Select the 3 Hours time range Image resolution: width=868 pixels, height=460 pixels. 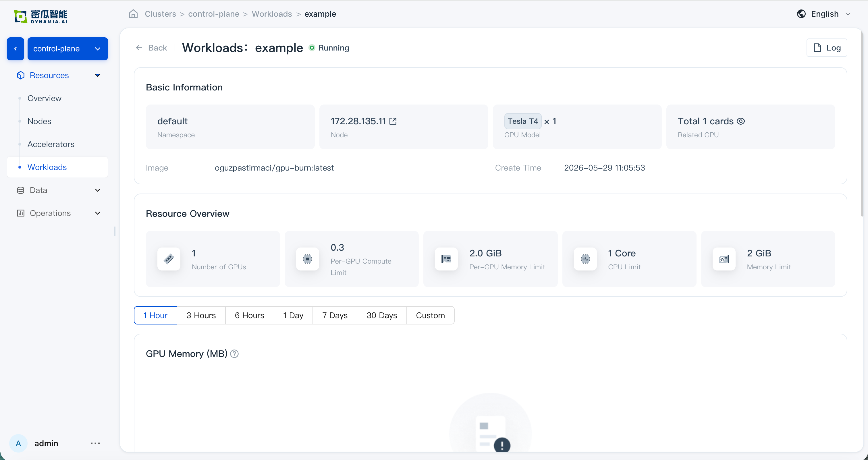pyautogui.click(x=201, y=315)
